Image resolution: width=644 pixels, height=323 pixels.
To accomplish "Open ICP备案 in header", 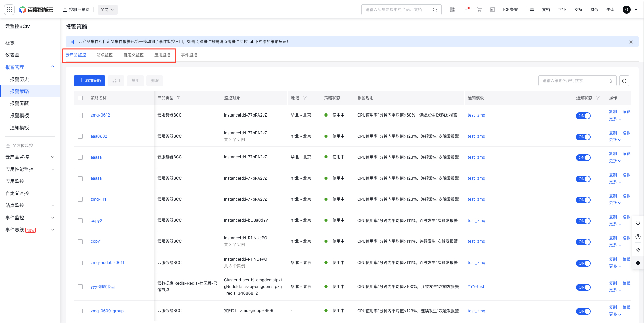I will pyautogui.click(x=511, y=10).
